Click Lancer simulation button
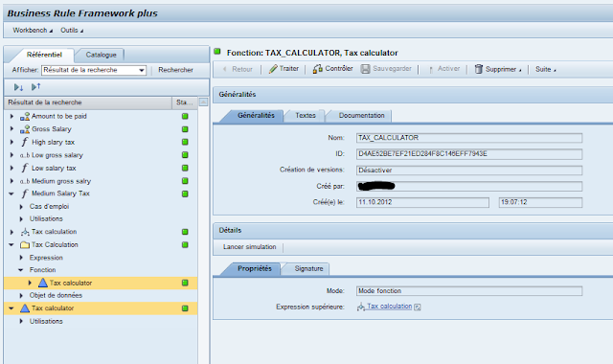 (249, 247)
